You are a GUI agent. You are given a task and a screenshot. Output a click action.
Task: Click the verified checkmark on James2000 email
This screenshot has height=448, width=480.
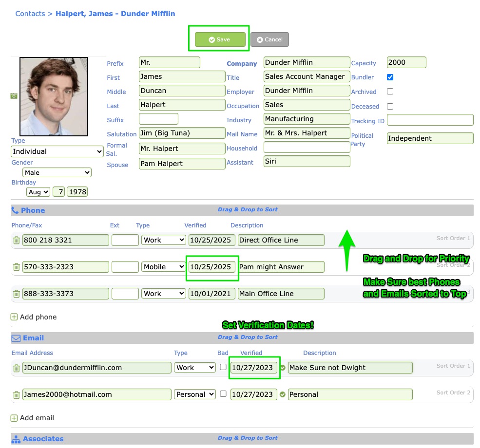[283, 394]
